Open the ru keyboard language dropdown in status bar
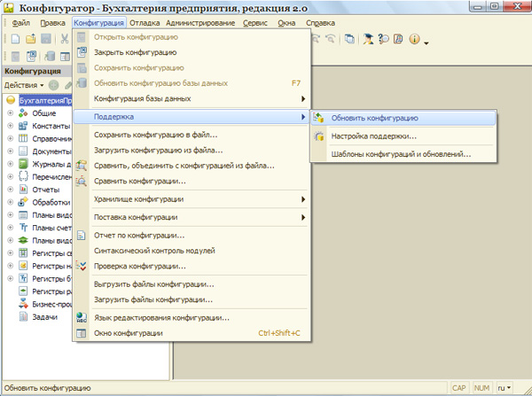 (x=505, y=387)
